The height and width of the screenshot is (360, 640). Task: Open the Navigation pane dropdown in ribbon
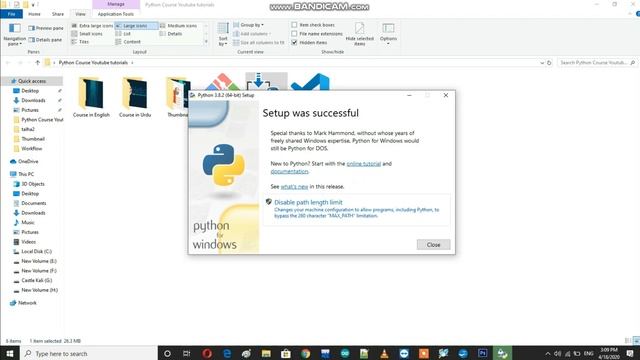[15, 34]
